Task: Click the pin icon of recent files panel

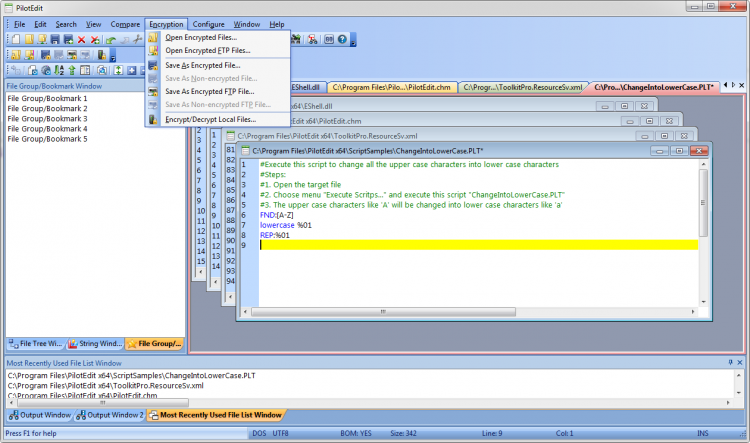Action: (730, 363)
